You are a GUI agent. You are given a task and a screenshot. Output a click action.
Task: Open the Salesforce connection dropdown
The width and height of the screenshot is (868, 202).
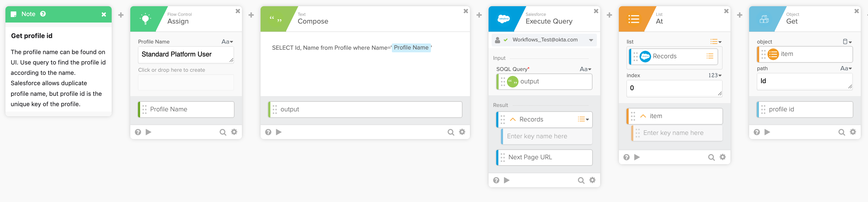click(591, 40)
